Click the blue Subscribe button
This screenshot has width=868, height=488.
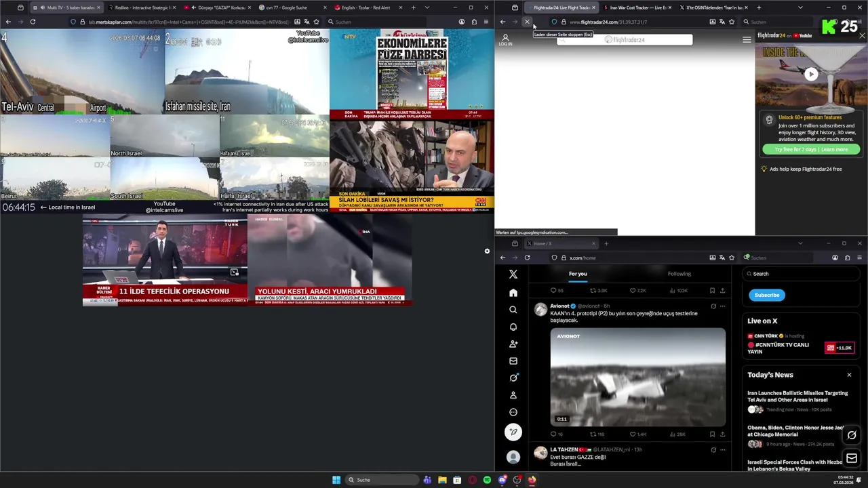click(x=767, y=295)
